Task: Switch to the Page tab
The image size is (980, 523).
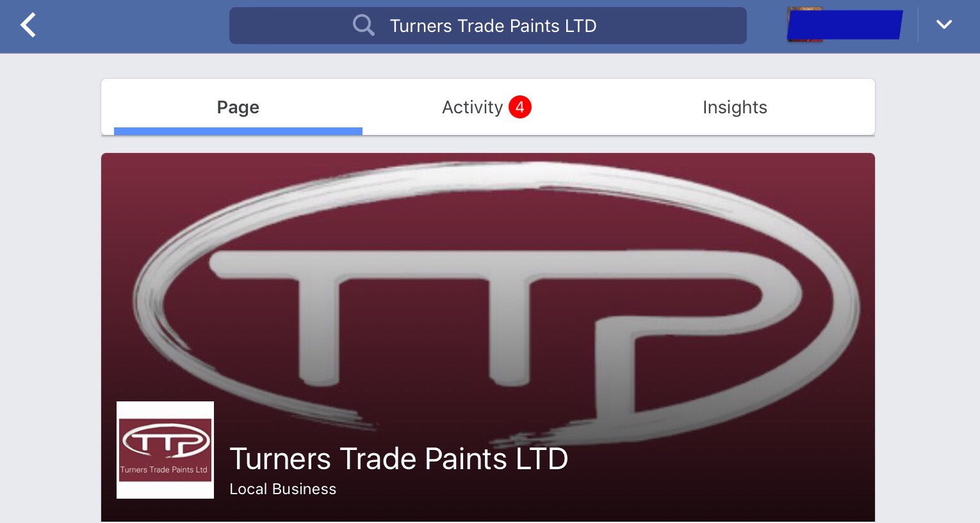Action: click(x=238, y=107)
